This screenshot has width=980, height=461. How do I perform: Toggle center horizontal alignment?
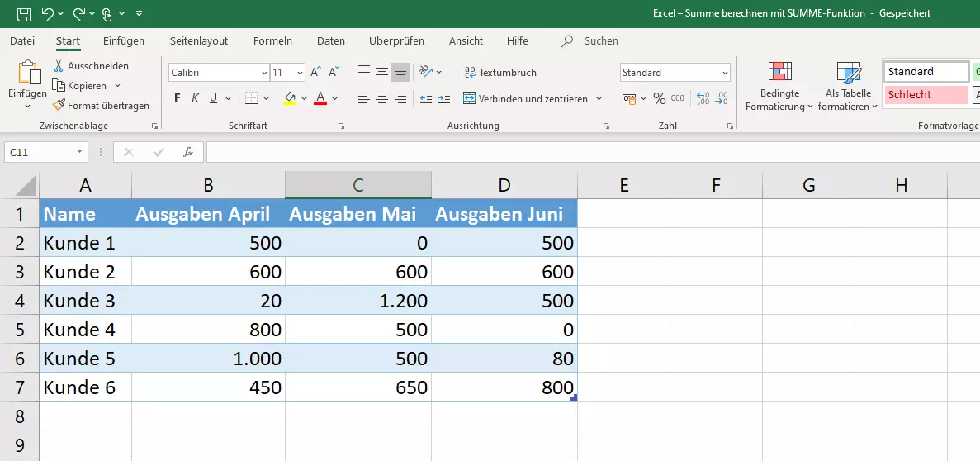pyautogui.click(x=382, y=98)
